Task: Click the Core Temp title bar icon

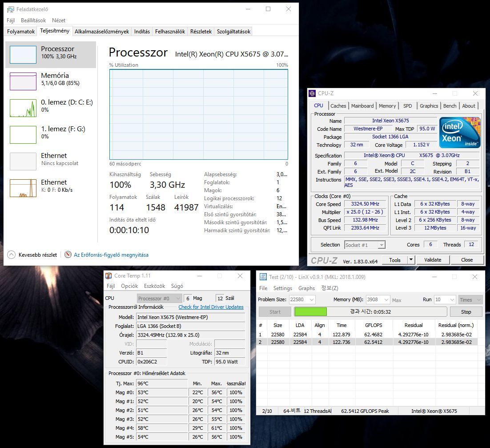Action: click(x=108, y=276)
